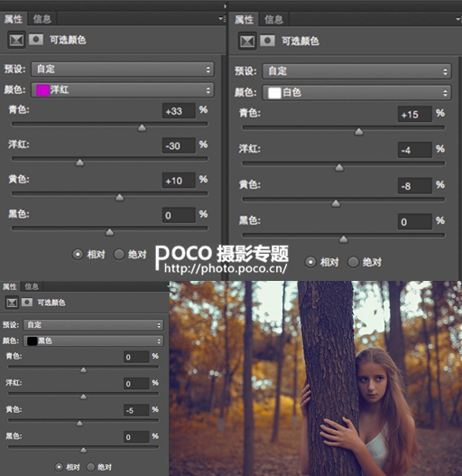The height and width of the screenshot is (476, 462).
Task: Open the 颜色 dropdown showing 白色
Action: (356, 93)
